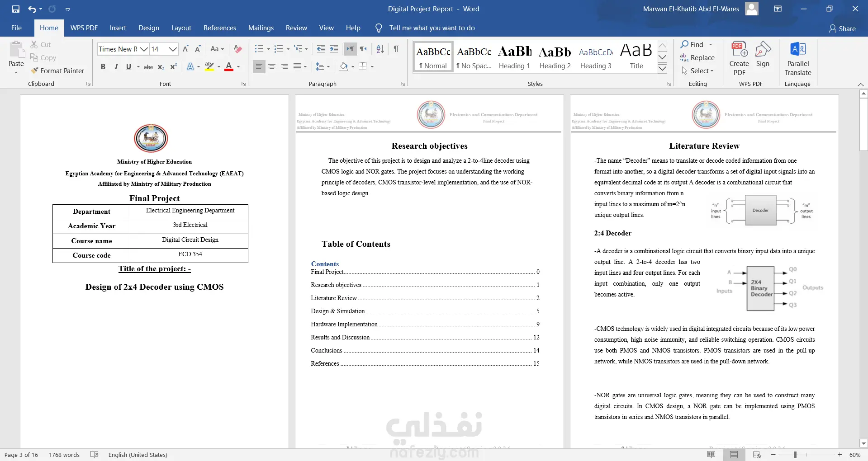Image resolution: width=868 pixels, height=461 pixels.
Task: Increase paragraph indent
Action: (x=334, y=49)
